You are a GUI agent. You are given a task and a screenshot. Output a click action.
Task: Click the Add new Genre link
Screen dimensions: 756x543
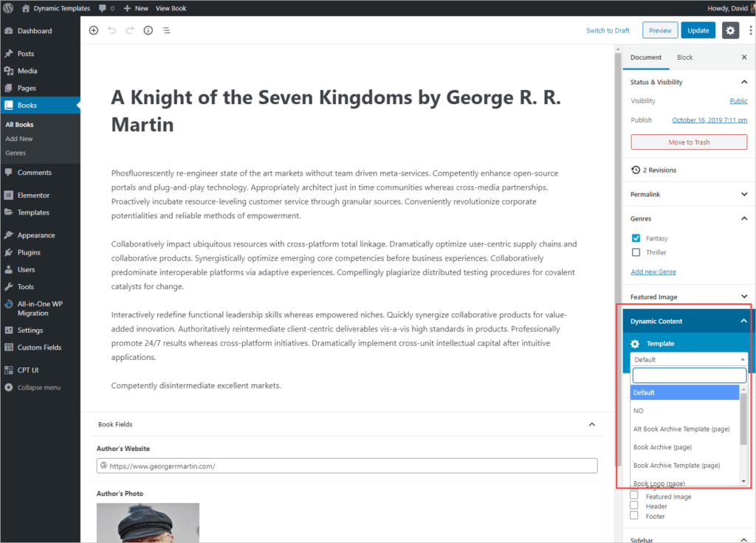click(x=653, y=271)
